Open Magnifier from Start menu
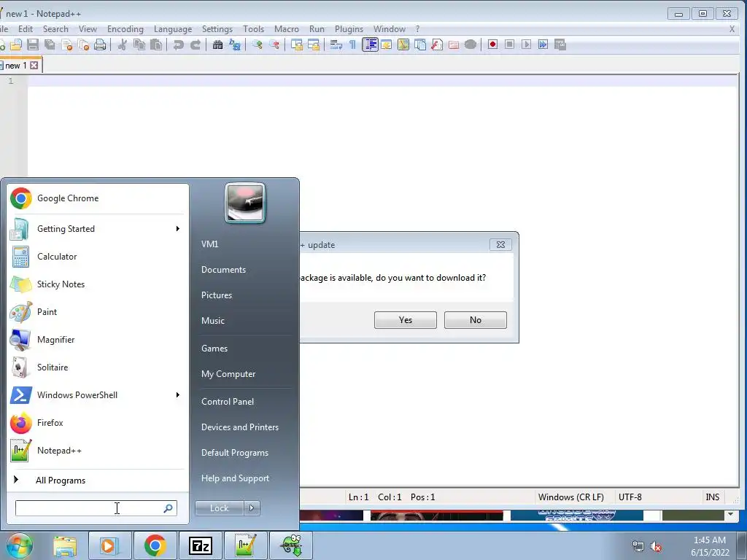Screen dimensions: 747x560 tap(97, 340)
